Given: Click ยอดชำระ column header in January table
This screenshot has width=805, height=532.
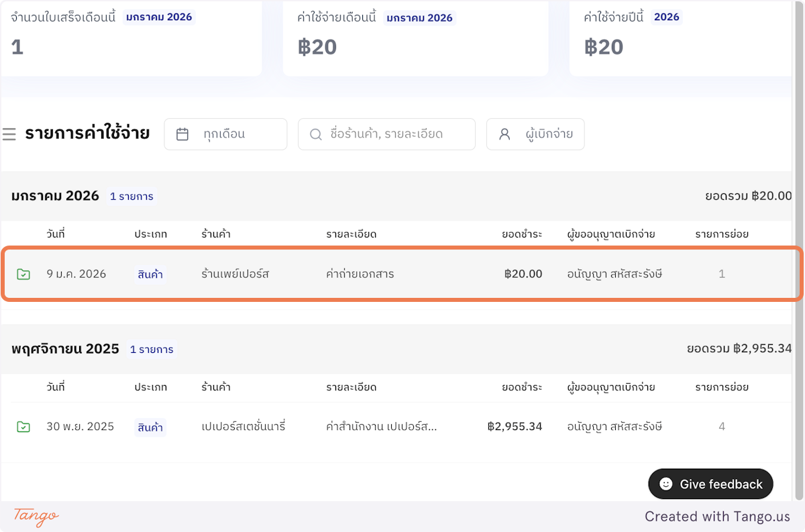Looking at the screenshot, I should pos(522,234).
